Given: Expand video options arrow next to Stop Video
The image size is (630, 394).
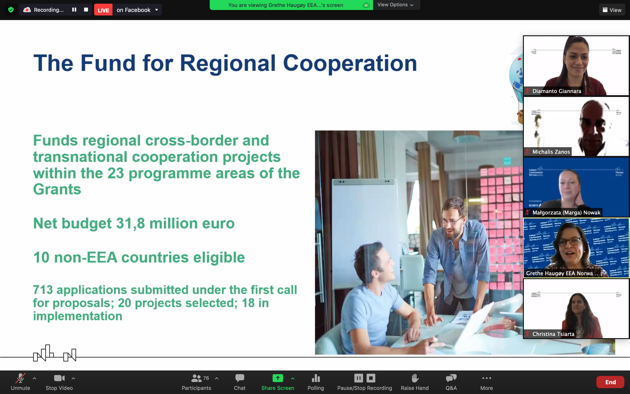Looking at the screenshot, I should click(x=73, y=378).
